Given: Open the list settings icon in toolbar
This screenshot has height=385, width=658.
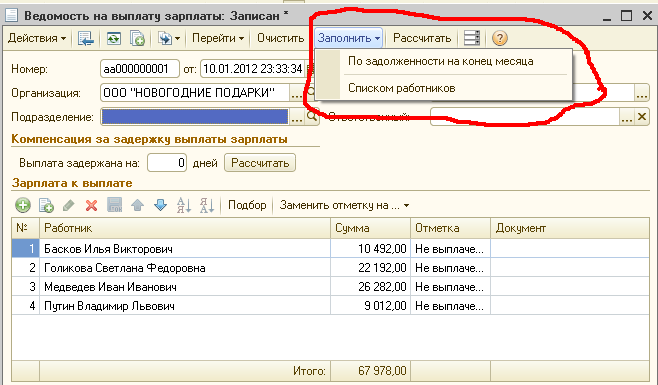Looking at the screenshot, I should coord(472,38).
